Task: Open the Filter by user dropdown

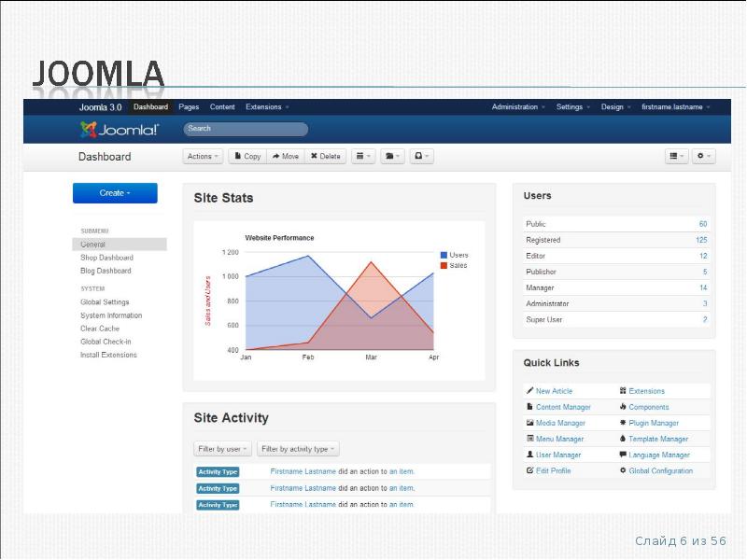Action: [x=222, y=449]
